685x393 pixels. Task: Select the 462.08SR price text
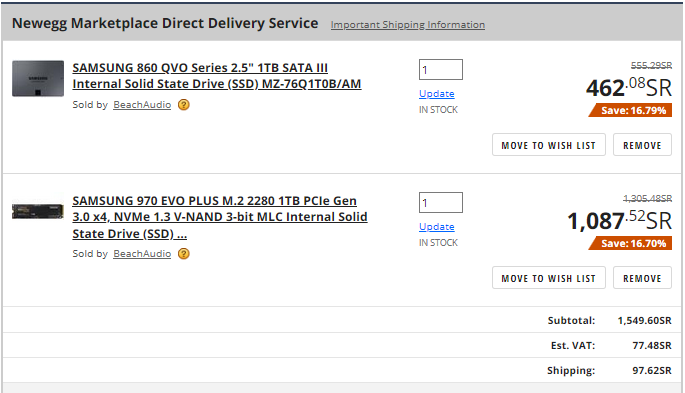pos(629,88)
